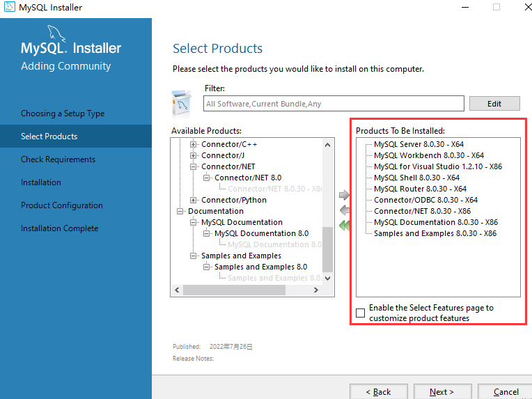Enable the Select Features page checkbox

(360, 313)
